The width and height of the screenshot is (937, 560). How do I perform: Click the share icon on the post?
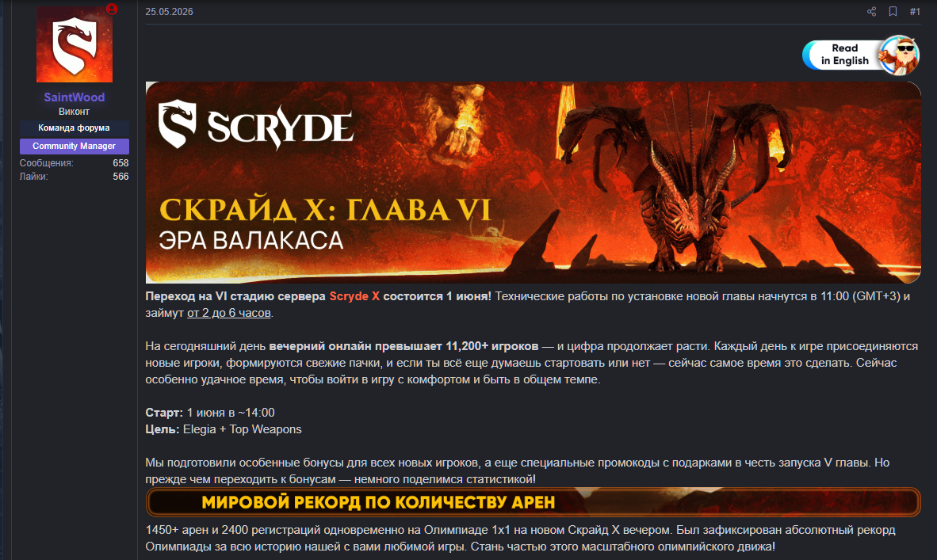[x=871, y=11]
